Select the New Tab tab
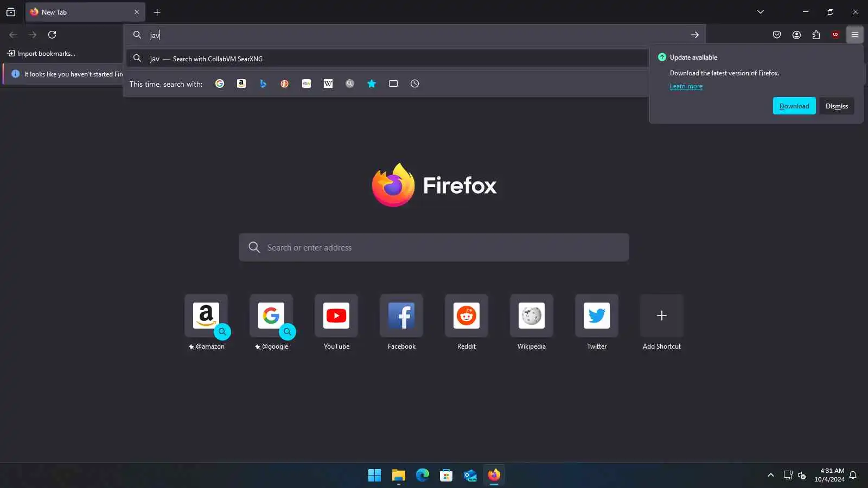This screenshot has width=868, height=488. [x=85, y=12]
